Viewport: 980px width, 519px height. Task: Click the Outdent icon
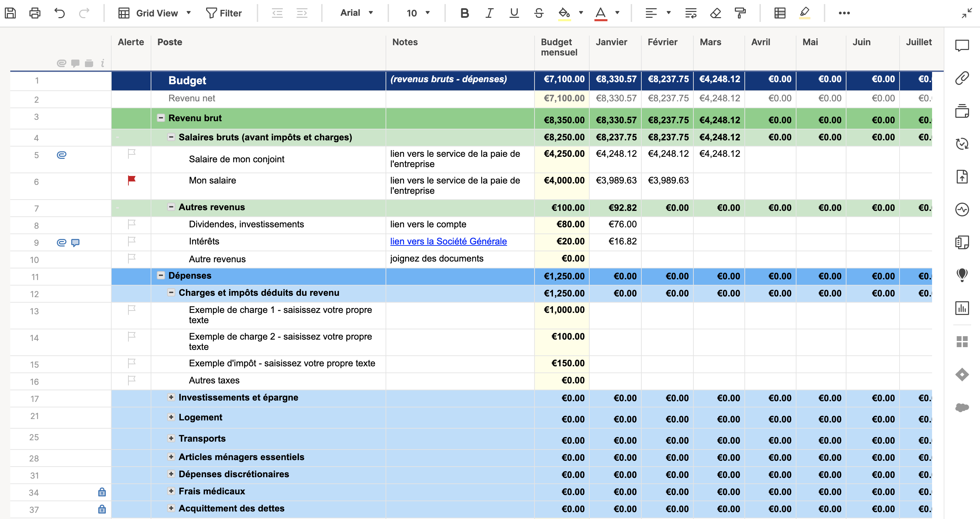point(277,13)
